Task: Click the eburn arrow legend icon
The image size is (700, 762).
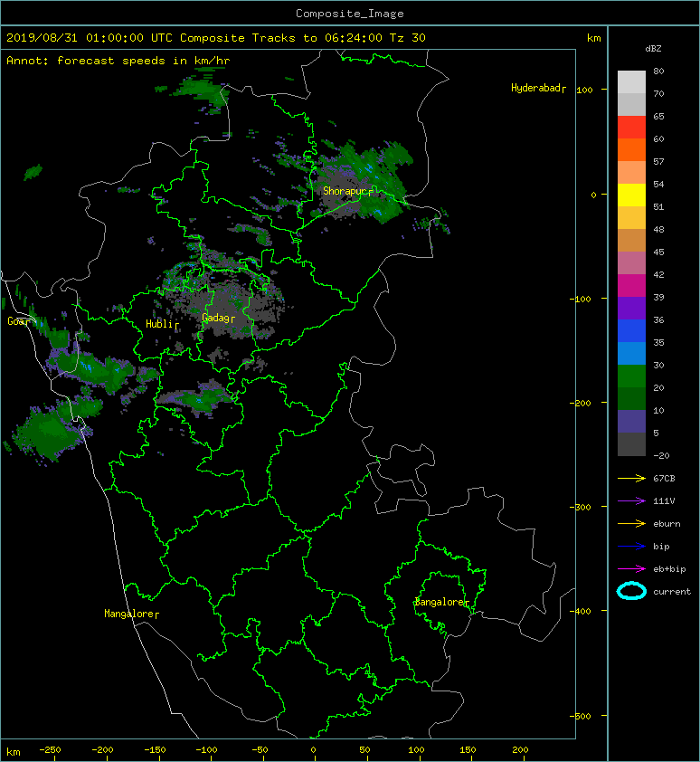Action: [631, 523]
